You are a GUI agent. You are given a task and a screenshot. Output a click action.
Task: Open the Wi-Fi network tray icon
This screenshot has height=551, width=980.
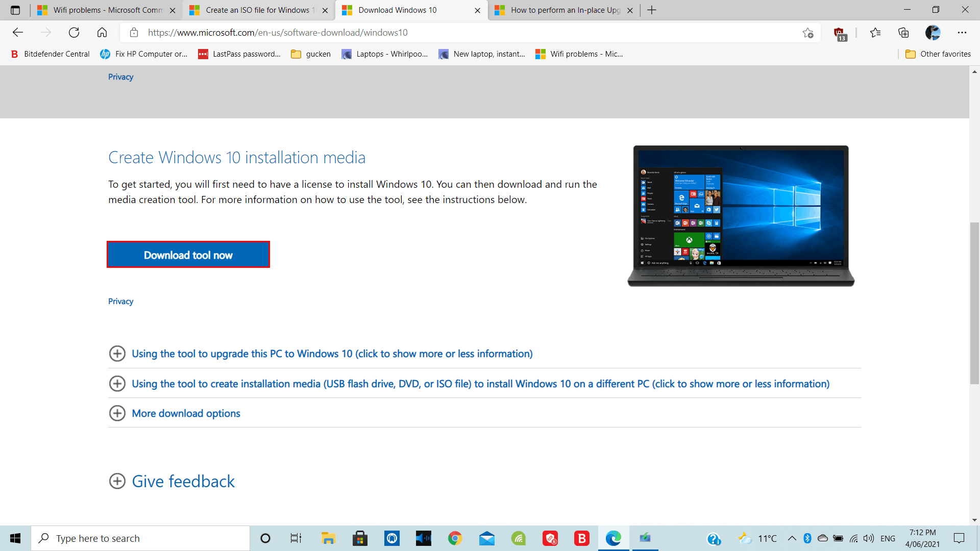[x=854, y=538]
